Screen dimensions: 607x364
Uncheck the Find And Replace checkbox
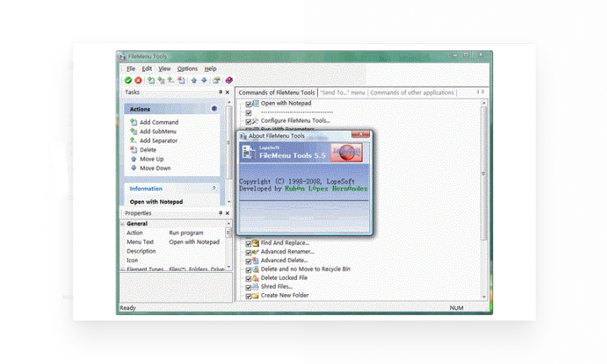[249, 244]
